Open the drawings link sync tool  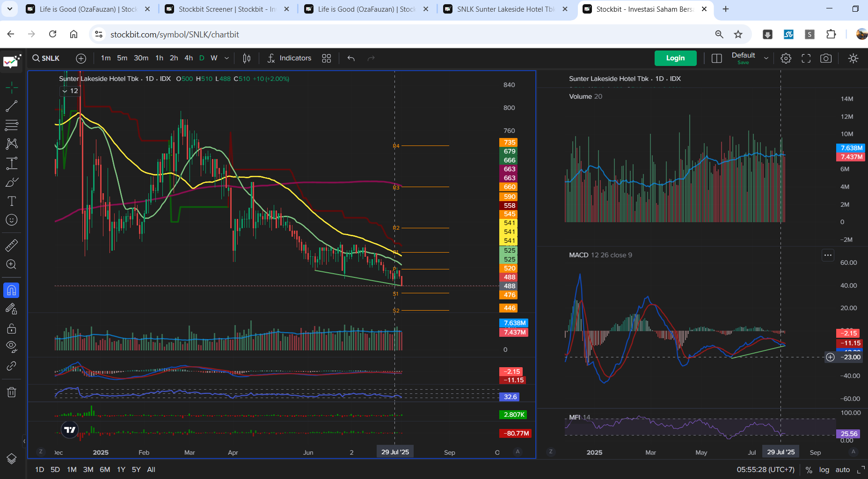(12, 366)
